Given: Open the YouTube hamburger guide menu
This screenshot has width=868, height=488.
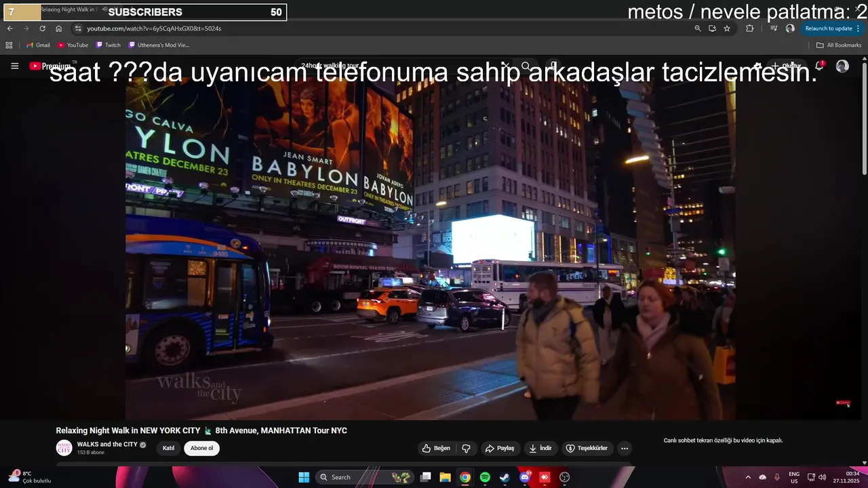Looking at the screenshot, I should (x=15, y=66).
